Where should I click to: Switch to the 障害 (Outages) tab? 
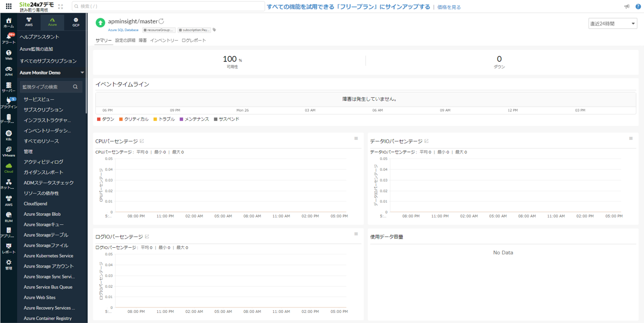point(143,40)
